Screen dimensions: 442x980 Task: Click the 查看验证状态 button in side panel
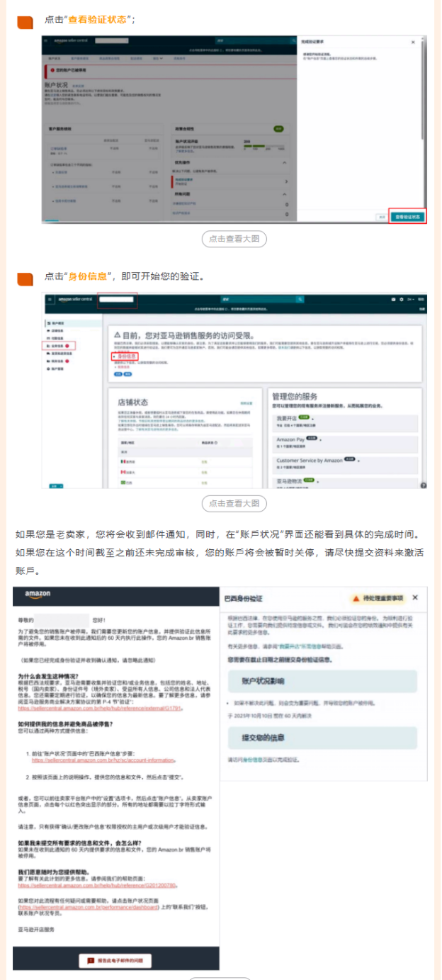click(407, 216)
